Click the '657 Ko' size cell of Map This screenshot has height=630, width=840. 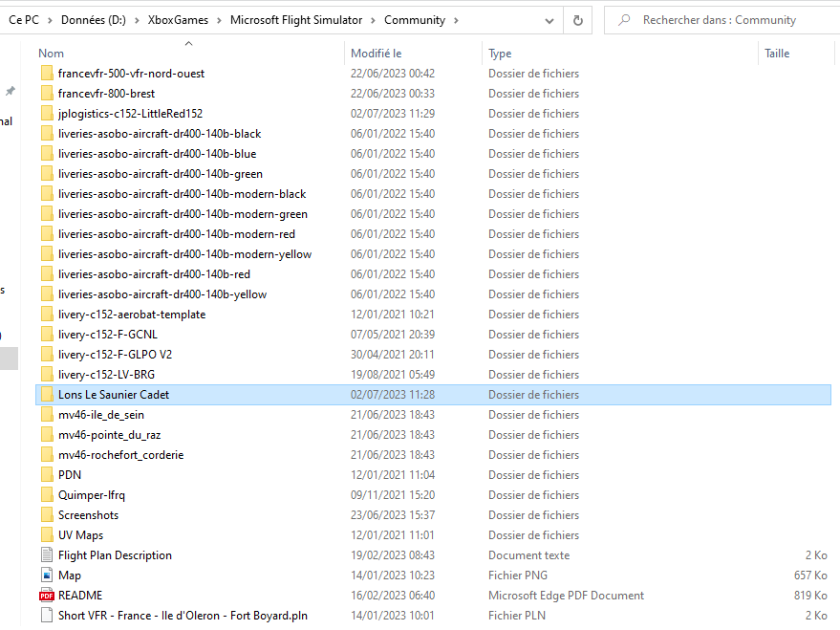810,576
